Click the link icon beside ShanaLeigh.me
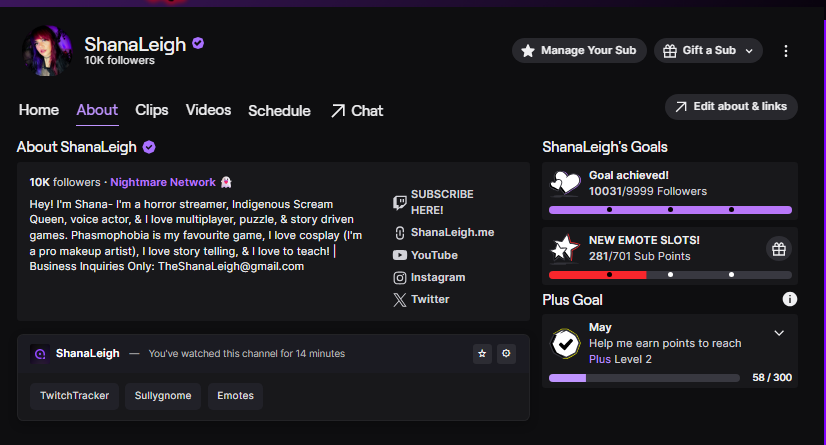 (x=399, y=233)
